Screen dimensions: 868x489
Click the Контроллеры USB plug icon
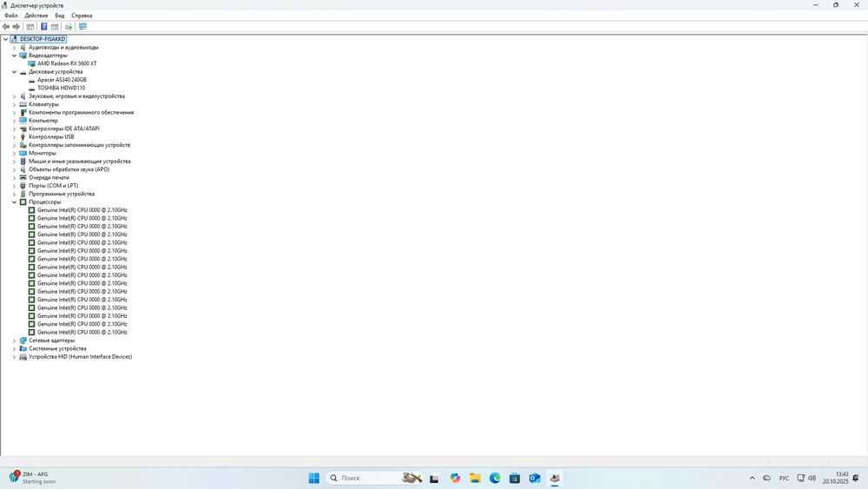point(23,136)
